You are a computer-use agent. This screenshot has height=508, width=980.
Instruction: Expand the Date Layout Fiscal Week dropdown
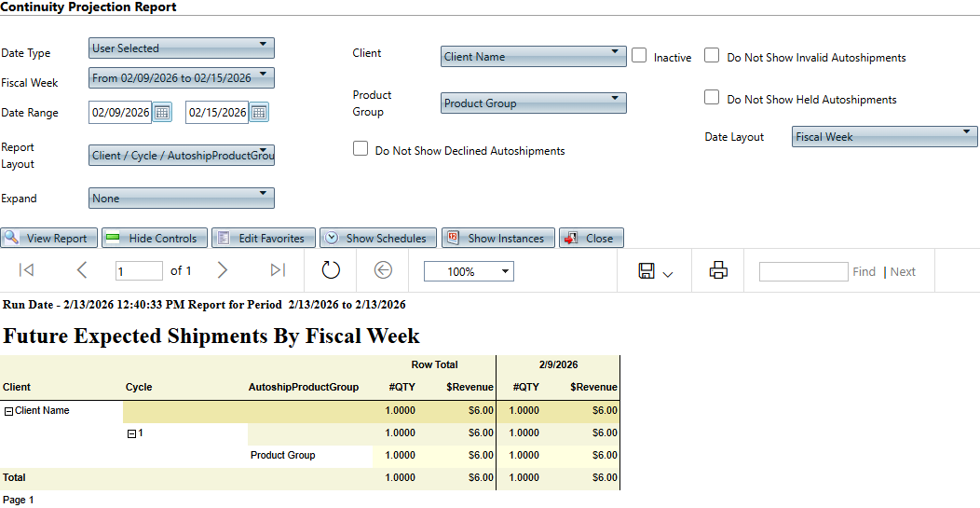click(x=884, y=137)
